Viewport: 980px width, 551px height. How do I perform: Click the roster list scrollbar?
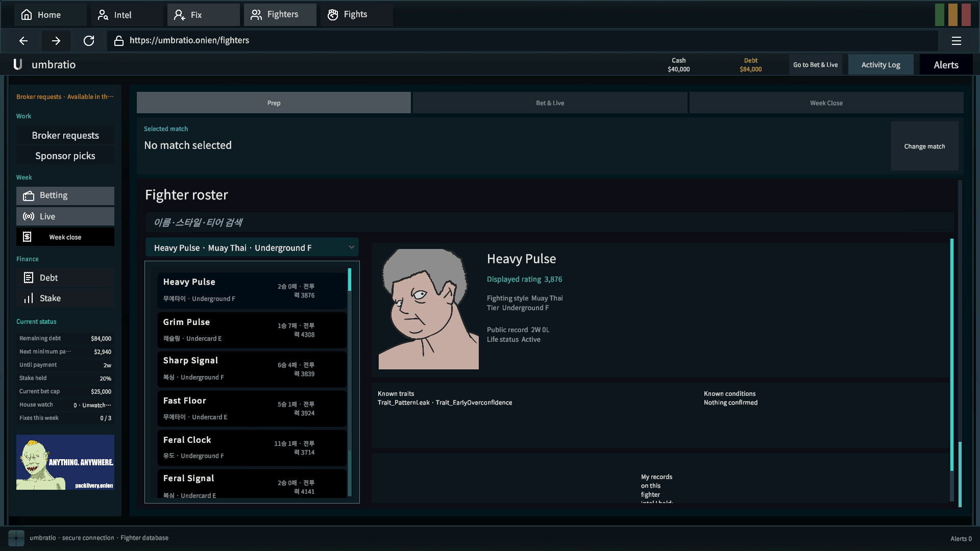point(350,382)
